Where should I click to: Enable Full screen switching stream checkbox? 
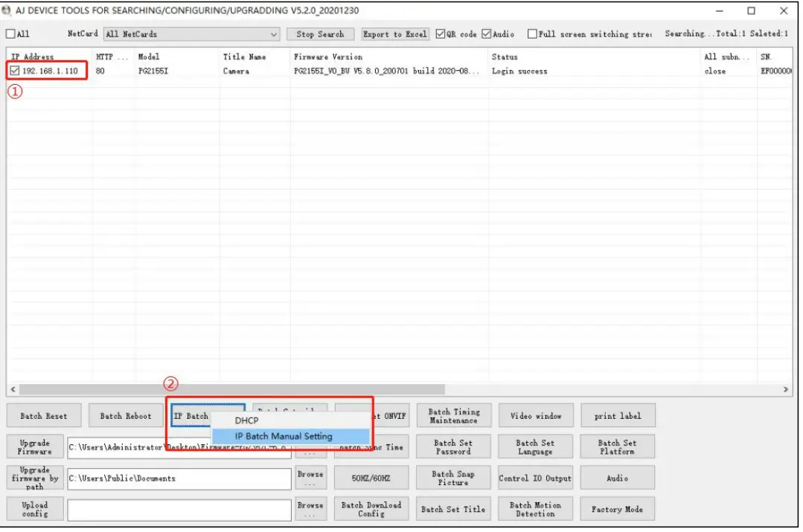tap(533, 33)
